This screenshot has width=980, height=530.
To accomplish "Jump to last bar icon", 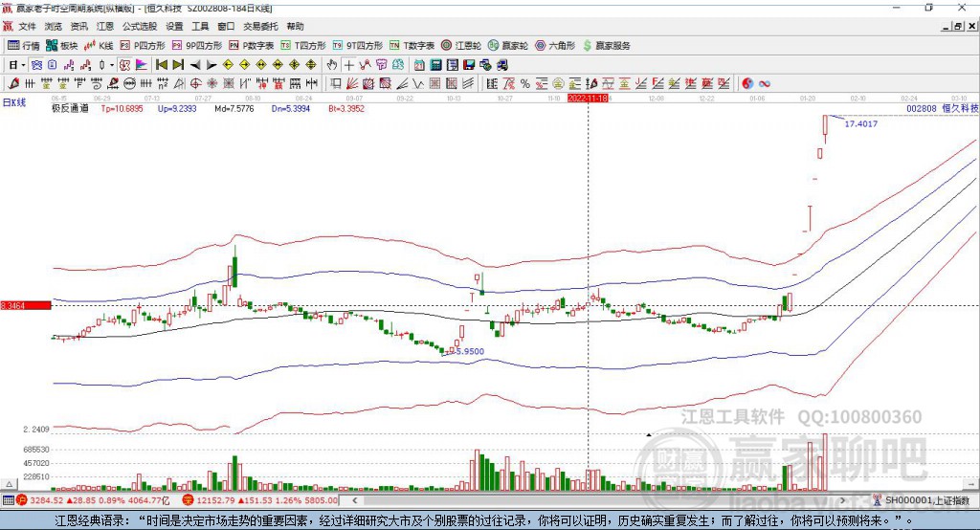I will click(178, 65).
